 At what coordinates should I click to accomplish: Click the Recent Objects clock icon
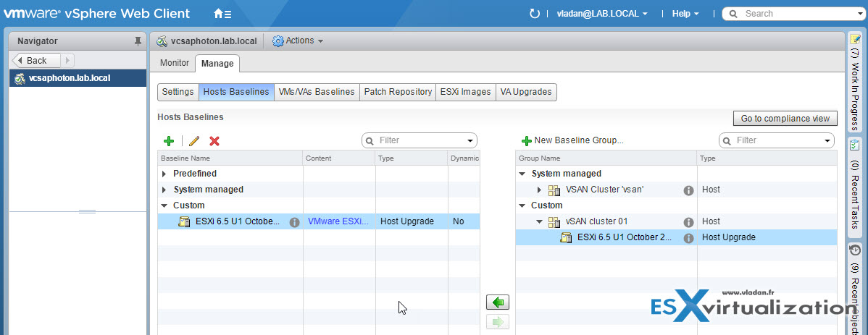[855, 250]
